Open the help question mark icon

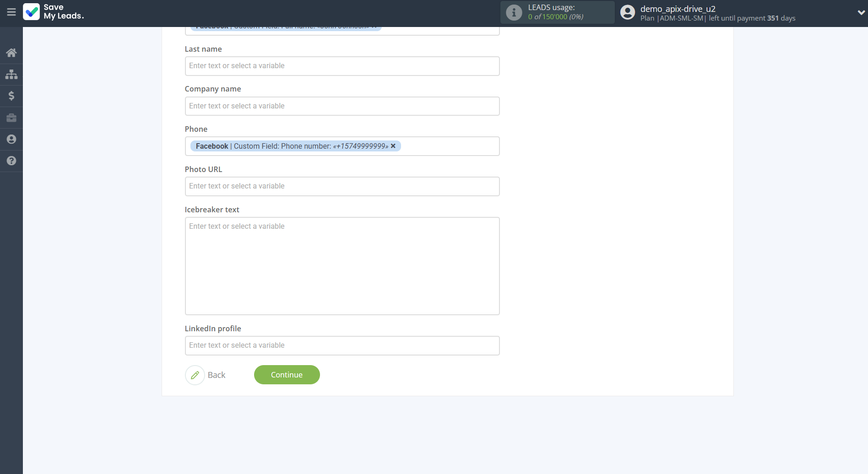coord(11,161)
